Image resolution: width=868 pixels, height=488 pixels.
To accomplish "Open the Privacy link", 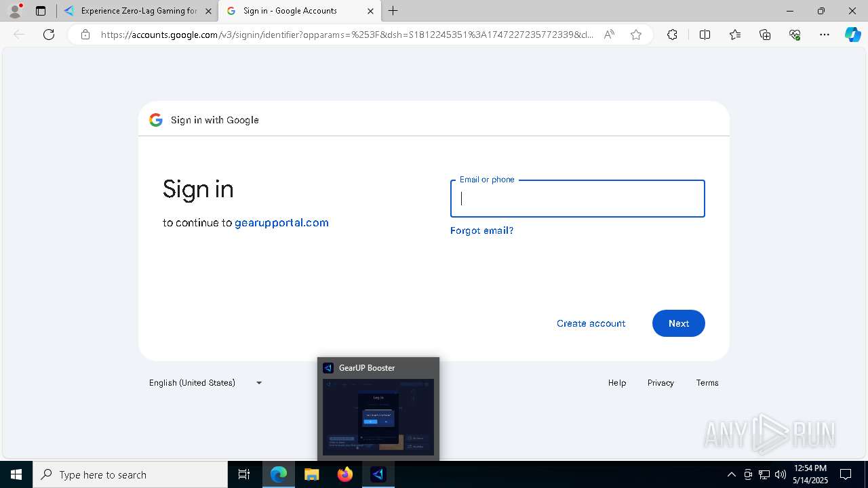I will point(660,383).
